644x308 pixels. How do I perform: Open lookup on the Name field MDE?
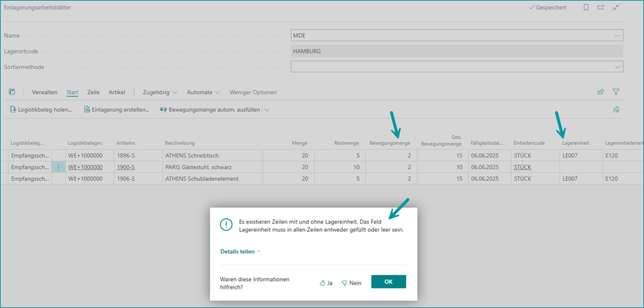[617, 35]
